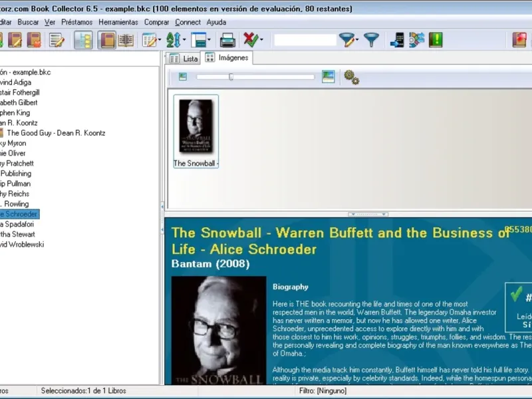The image size is (532, 399).
Task: Open the Comprar menu
Action: click(156, 23)
